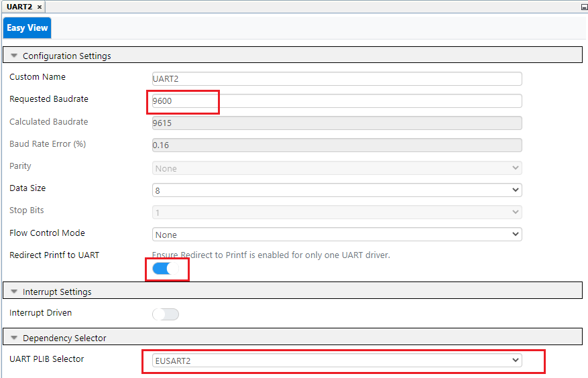Collapse the Interrupt Settings section
The height and width of the screenshot is (378, 588).
14,292
